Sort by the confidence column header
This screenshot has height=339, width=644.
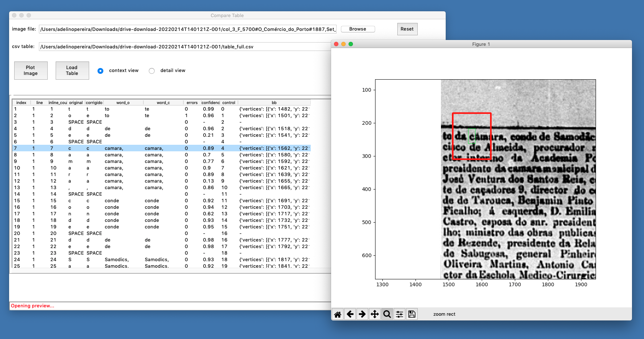pyautogui.click(x=210, y=103)
